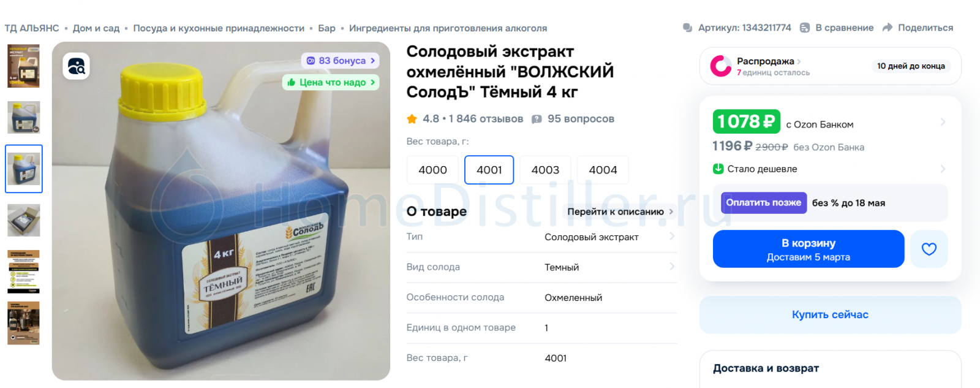Expand the Ozon Банк price chevron
Screen dimensions: 980x388
(x=943, y=122)
